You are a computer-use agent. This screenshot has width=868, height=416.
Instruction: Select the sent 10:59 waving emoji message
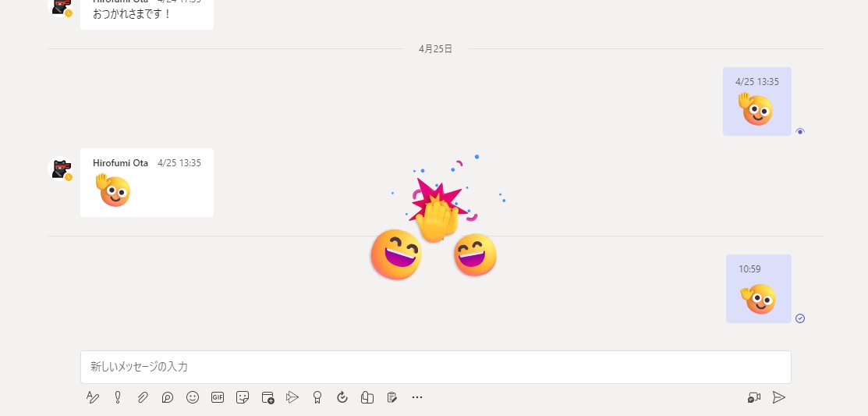pyautogui.click(x=758, y=289)
